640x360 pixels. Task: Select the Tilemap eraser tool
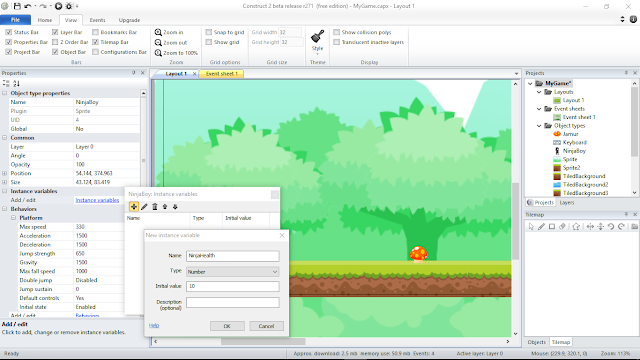tap(562, 227)
